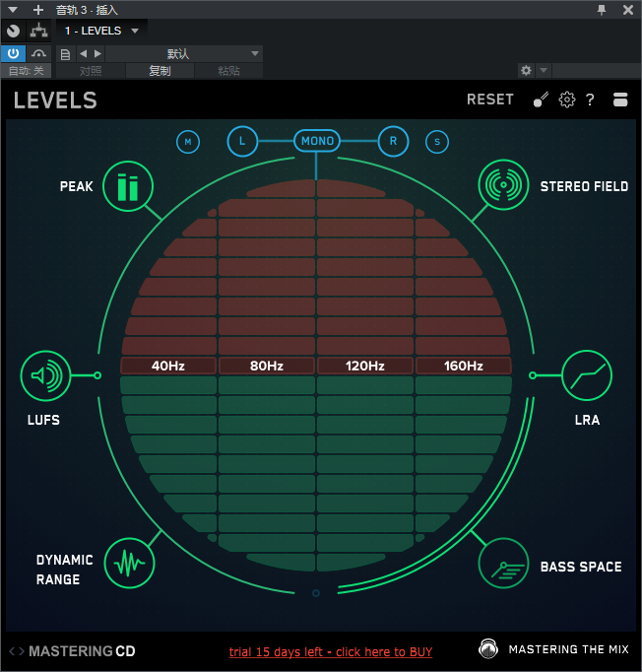Click the LEVELS plugin title

click(55, 101)
